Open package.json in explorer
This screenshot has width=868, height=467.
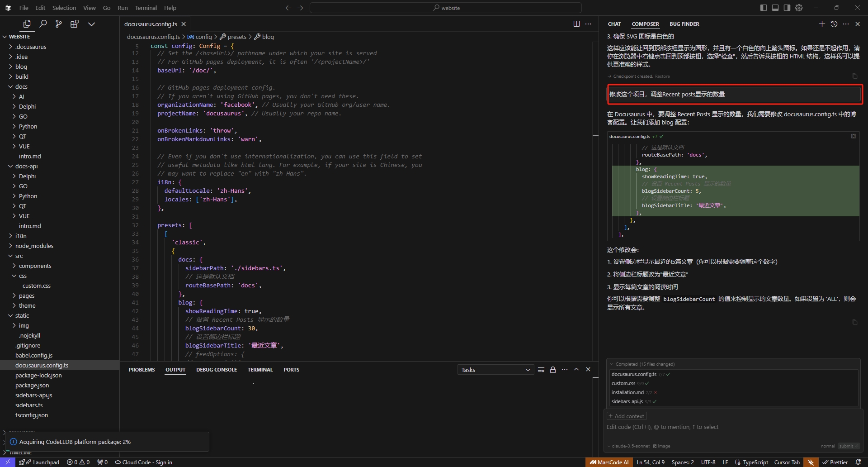tap(60, 385)
